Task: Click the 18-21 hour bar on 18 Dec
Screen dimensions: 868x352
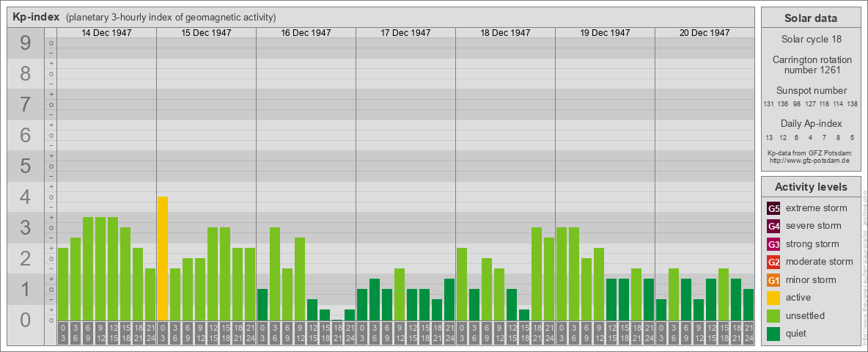Action: click(537, 274)
